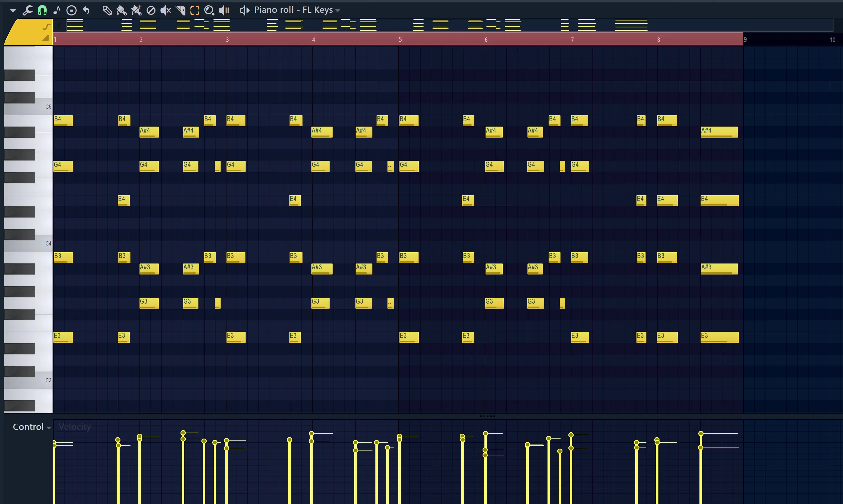Select the slice tool
Screen dimensions: 843x504
point(181,10)
